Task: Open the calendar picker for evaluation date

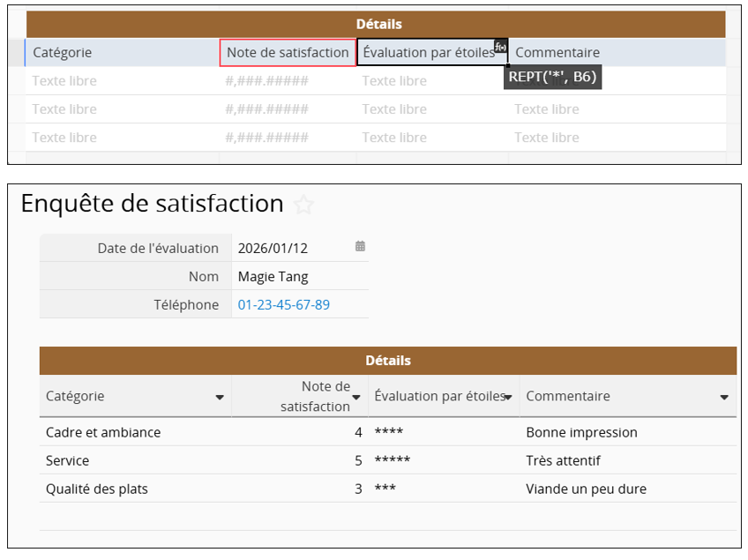Action: point(360,247)
